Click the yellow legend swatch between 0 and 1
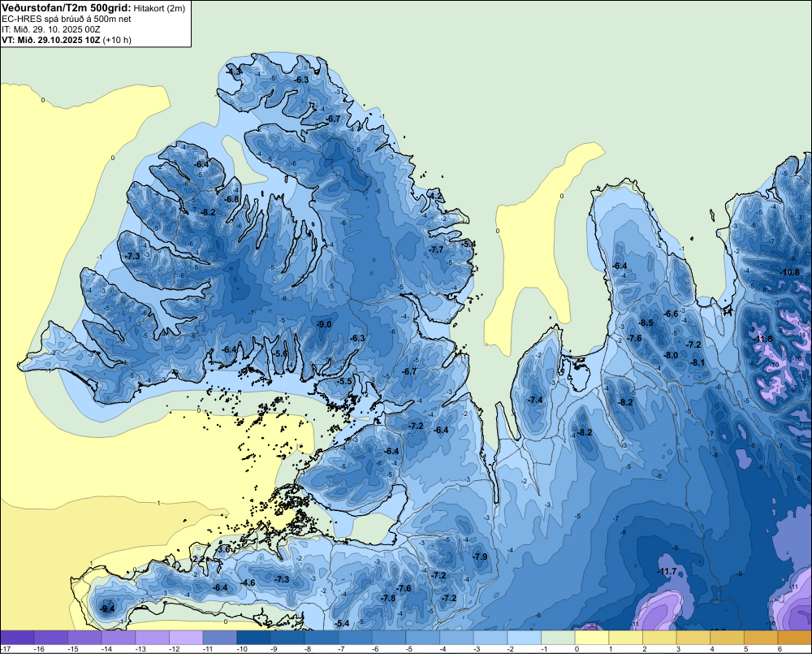 592,638
